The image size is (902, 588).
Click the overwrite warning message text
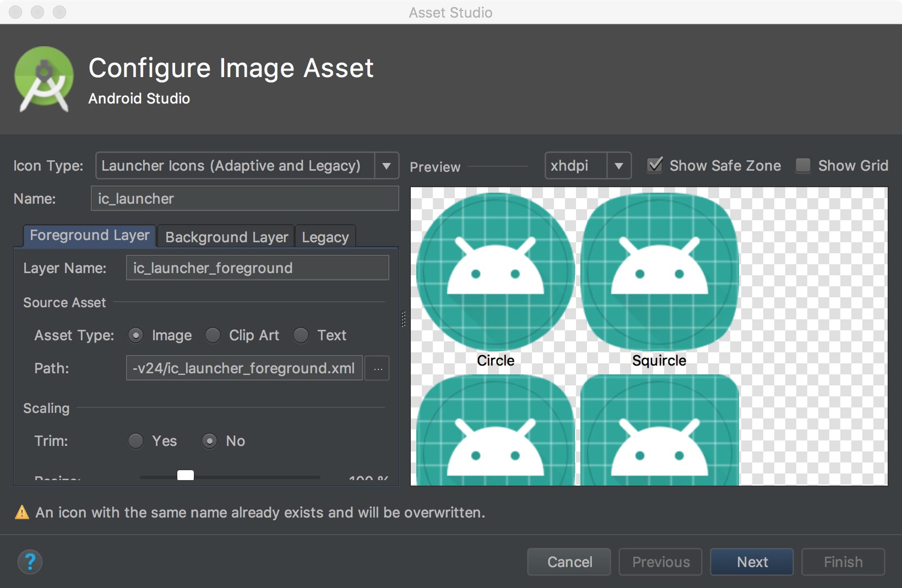(260, 513)
